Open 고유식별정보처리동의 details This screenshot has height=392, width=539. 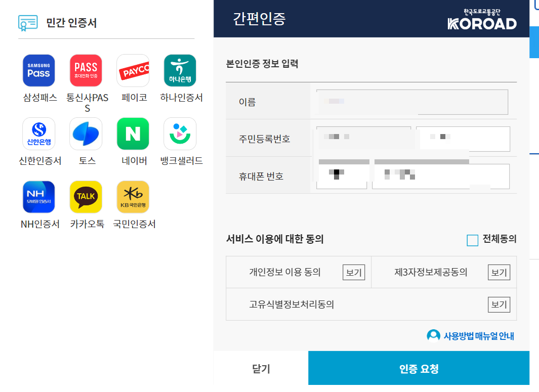point(499,304)
